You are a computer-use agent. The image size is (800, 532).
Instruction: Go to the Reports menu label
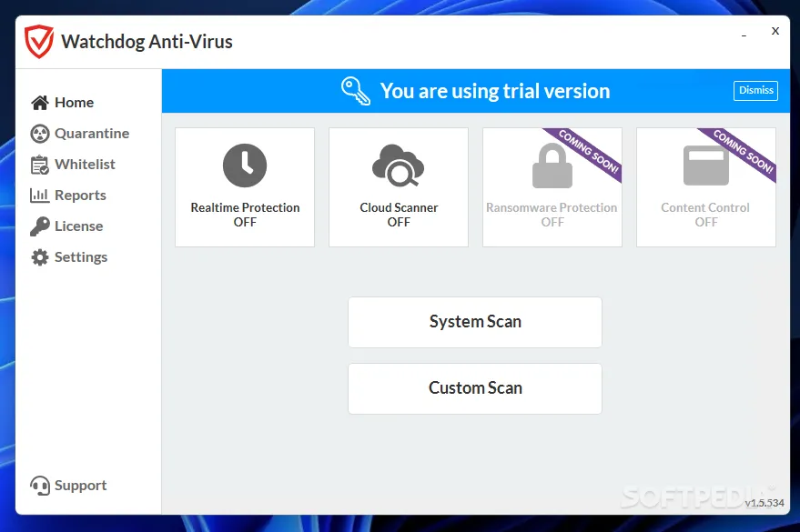click(80, 196)
